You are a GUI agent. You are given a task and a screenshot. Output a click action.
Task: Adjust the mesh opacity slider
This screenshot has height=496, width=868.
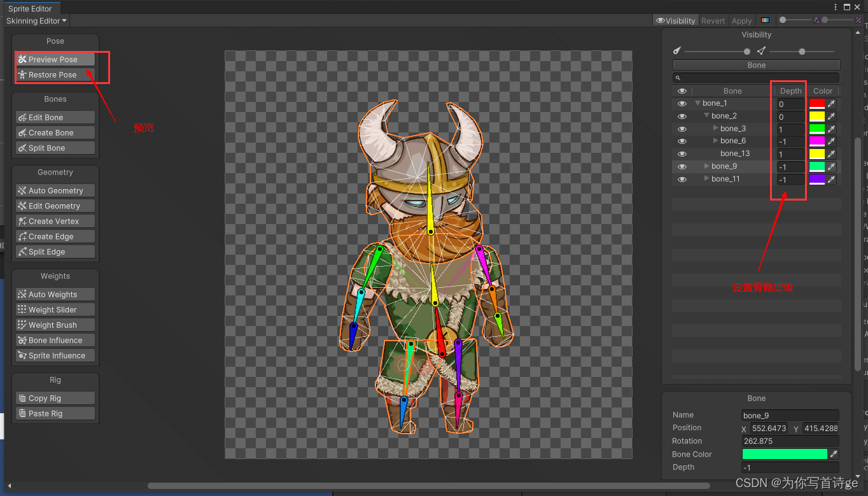point(802,52)
